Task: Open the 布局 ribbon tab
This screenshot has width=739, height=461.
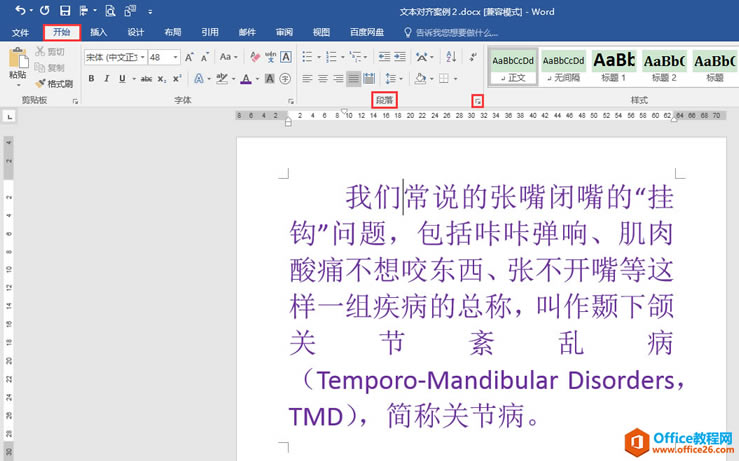Action: [172, 32]
